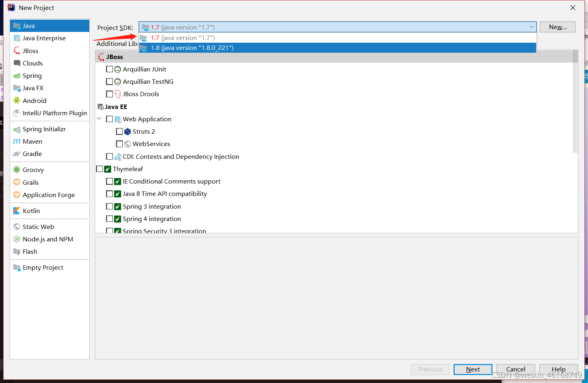This screenshot has height=383, width=588.
Task: Click the Next button
Action: (473, 369)
